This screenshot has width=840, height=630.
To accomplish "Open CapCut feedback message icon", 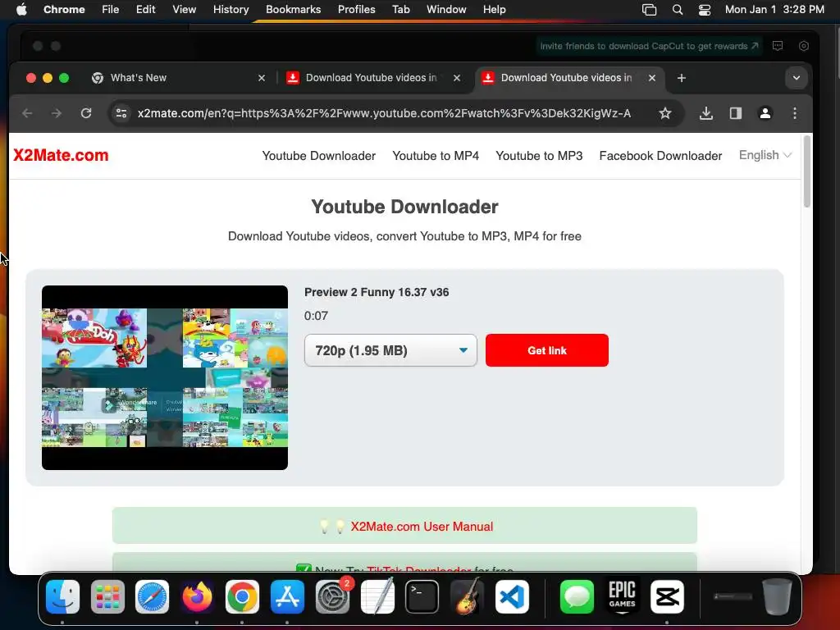I will tap(778, 46).
